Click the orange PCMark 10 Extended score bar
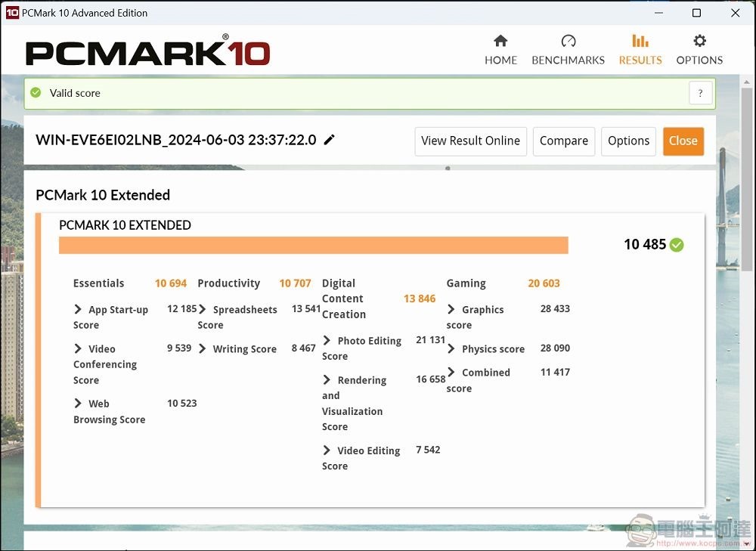Screen dimensions: 756x551 pos(314,245)
